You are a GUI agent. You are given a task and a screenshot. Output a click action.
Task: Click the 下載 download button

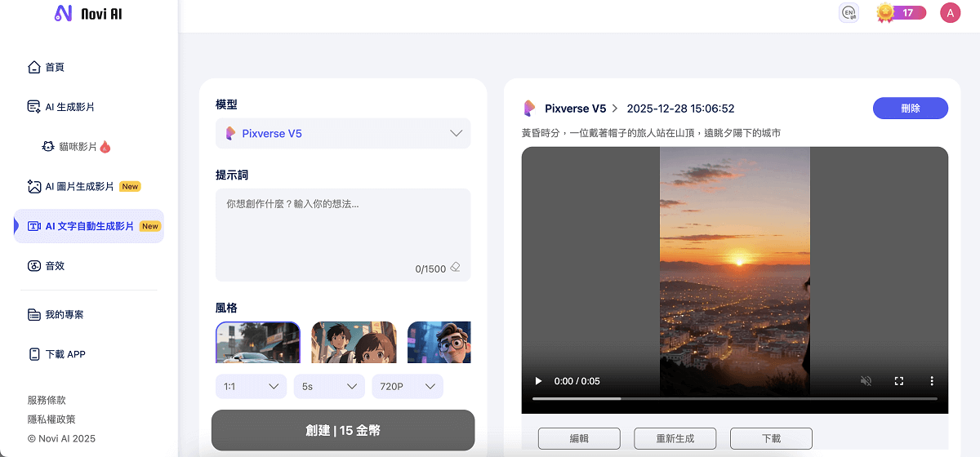coord(771,438)
